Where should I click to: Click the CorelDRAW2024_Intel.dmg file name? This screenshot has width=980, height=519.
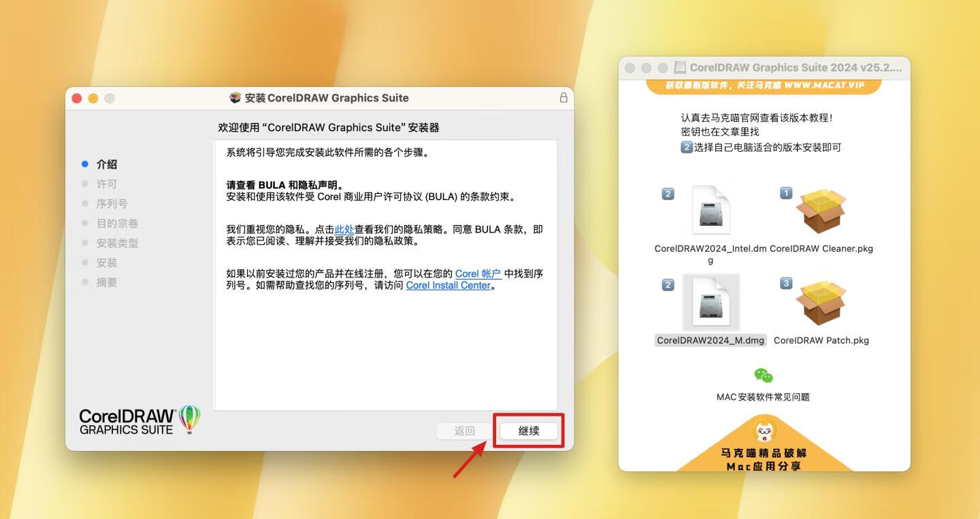(710, 254)
